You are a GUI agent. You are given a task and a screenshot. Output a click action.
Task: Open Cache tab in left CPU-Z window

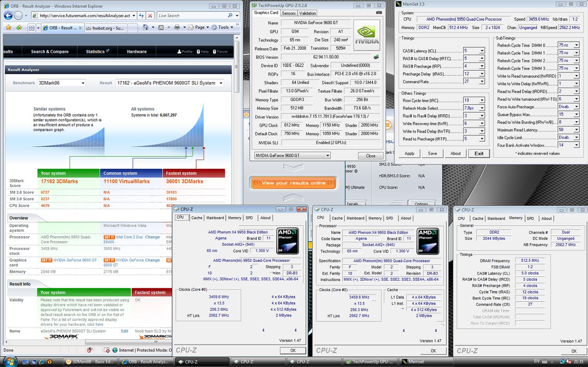[197, 218]
